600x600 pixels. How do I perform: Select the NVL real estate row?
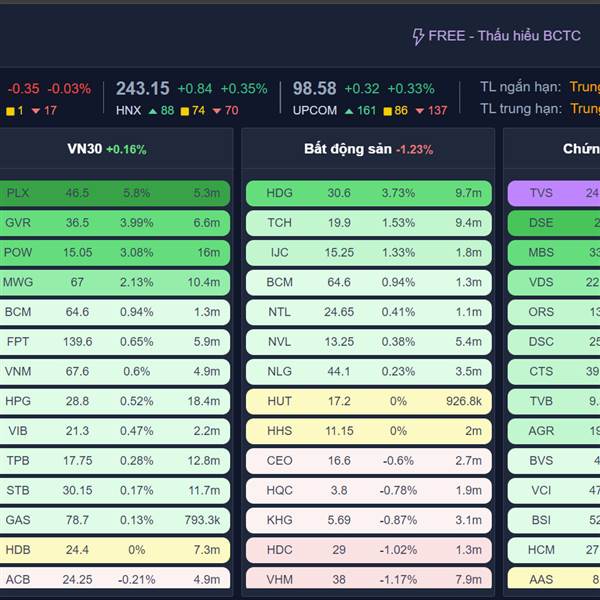368,342
